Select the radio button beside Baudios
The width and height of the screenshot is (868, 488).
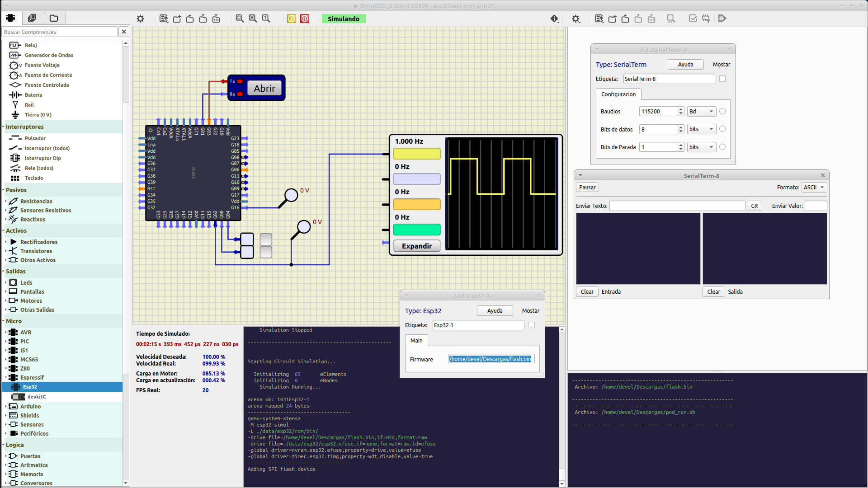coord(722,111)
